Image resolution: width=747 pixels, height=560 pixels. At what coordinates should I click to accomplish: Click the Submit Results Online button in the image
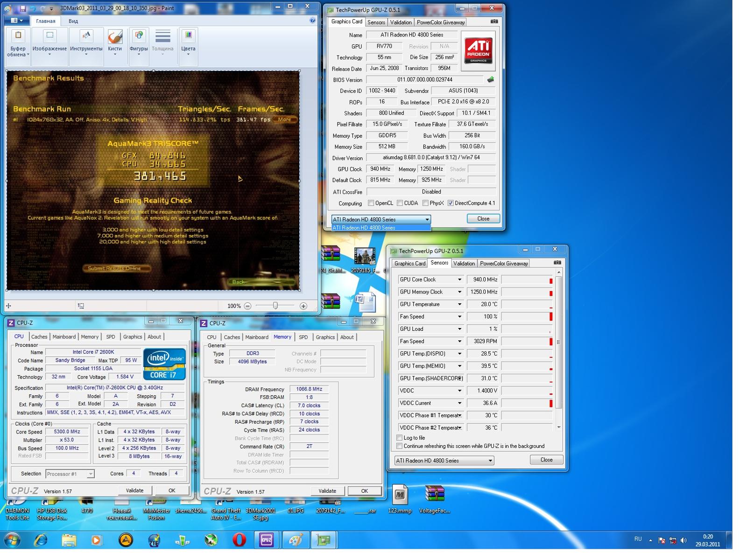point(117,268)
